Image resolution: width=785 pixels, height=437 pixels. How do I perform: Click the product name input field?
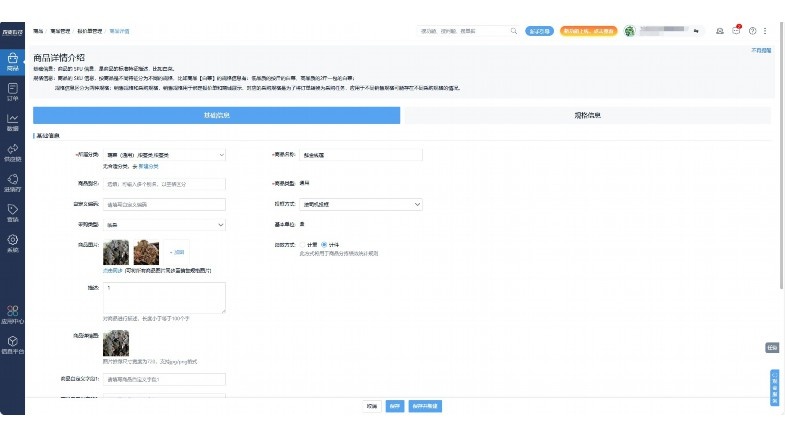(360, 155)
